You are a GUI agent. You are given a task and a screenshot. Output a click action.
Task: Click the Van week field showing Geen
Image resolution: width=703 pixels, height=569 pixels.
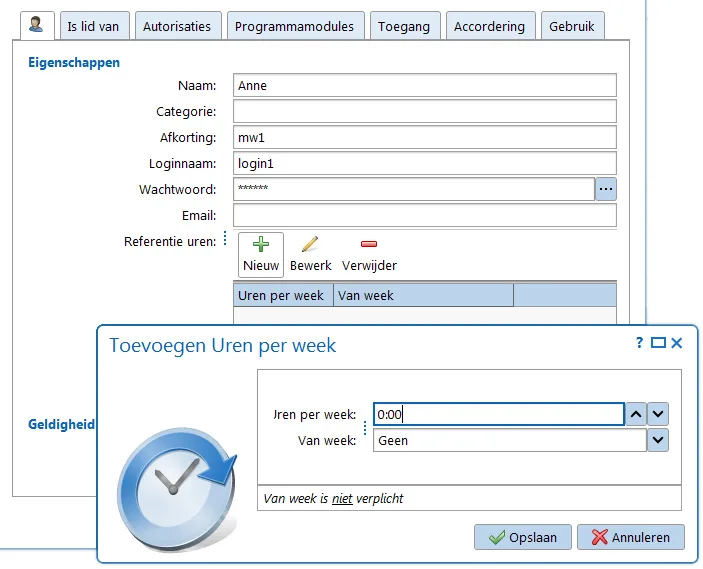click(510, 440)
